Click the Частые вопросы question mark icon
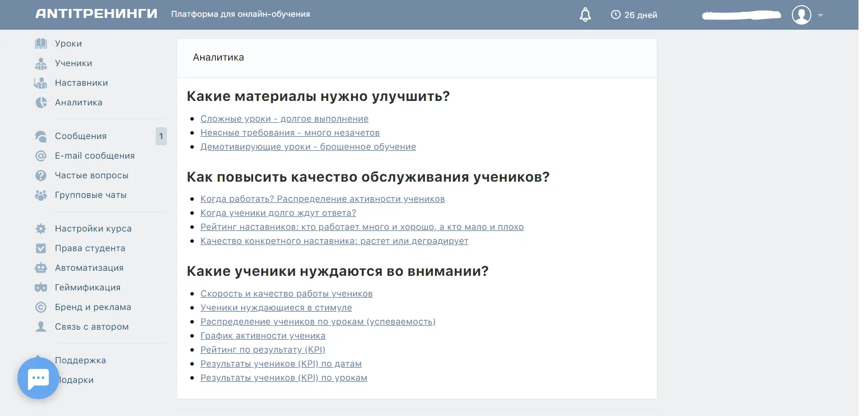The width and height of the screenshot is (868, 416). [x=41, y=175]
